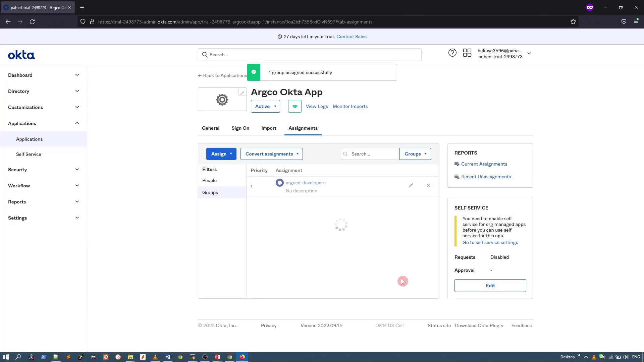644x362 pixels.
Task: Click the Self Service Edit button
Action: [x=490, y=286]
